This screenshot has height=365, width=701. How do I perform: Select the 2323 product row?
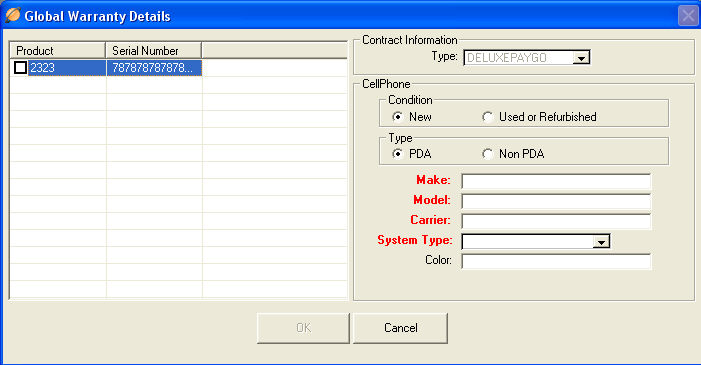click(x=178, y=68)
